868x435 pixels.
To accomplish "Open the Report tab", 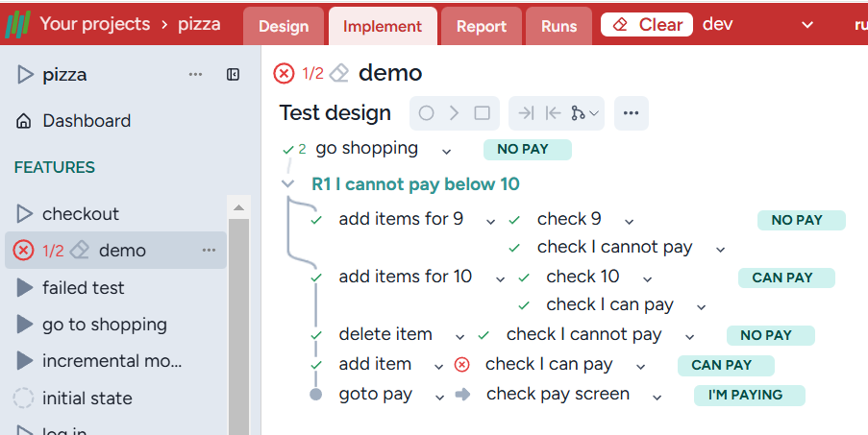I will tap(481, 26).
